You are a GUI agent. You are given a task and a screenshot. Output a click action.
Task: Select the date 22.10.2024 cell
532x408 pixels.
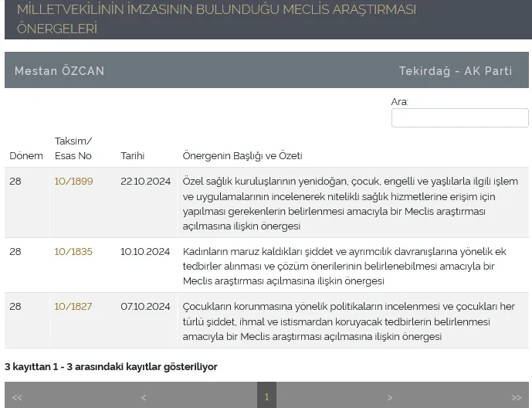pyautogui.click(x=145, y=182)
